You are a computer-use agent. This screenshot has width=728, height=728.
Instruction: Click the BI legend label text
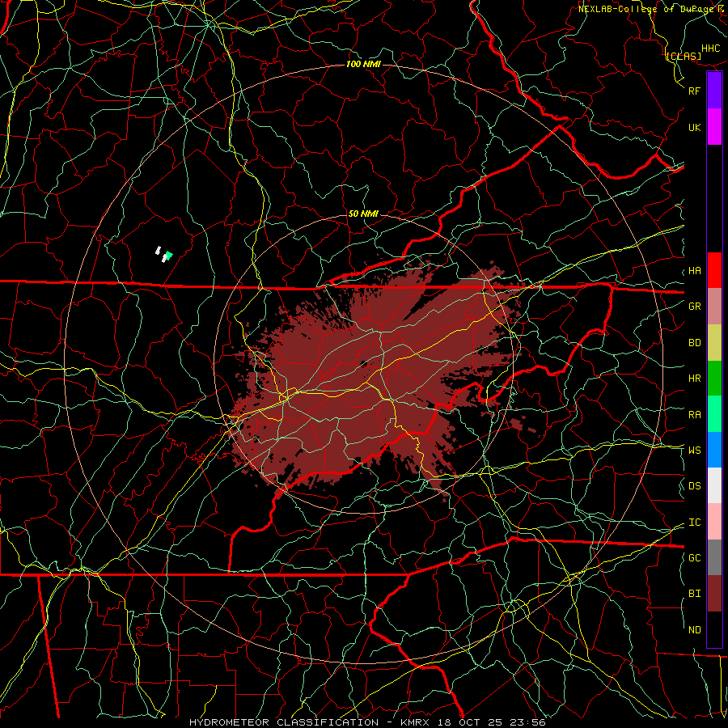[695, 594]
